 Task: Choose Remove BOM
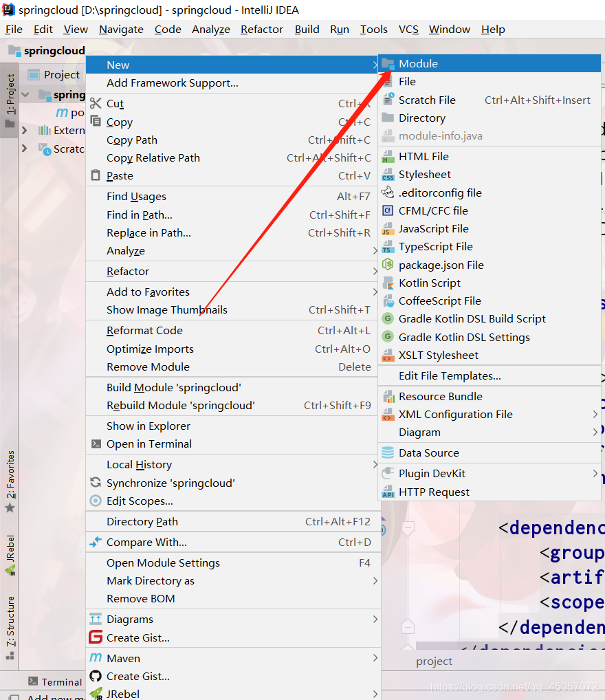[x=232, y=599]
